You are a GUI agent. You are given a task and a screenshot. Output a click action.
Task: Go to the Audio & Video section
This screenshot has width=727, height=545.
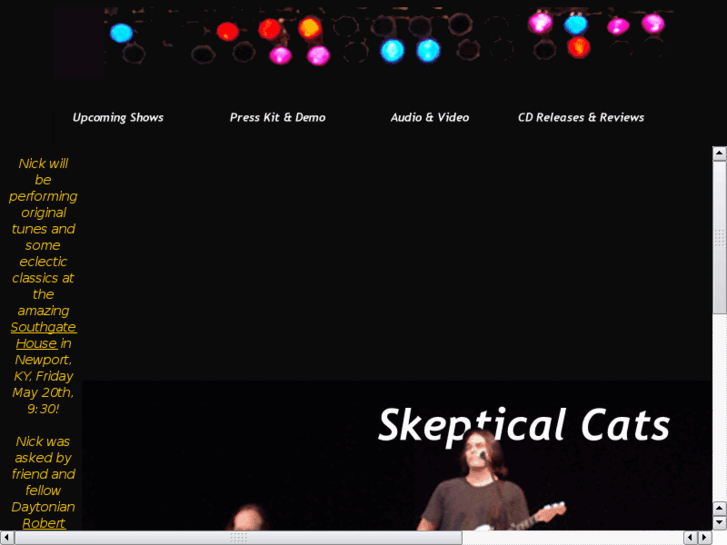tap(429, 117)
